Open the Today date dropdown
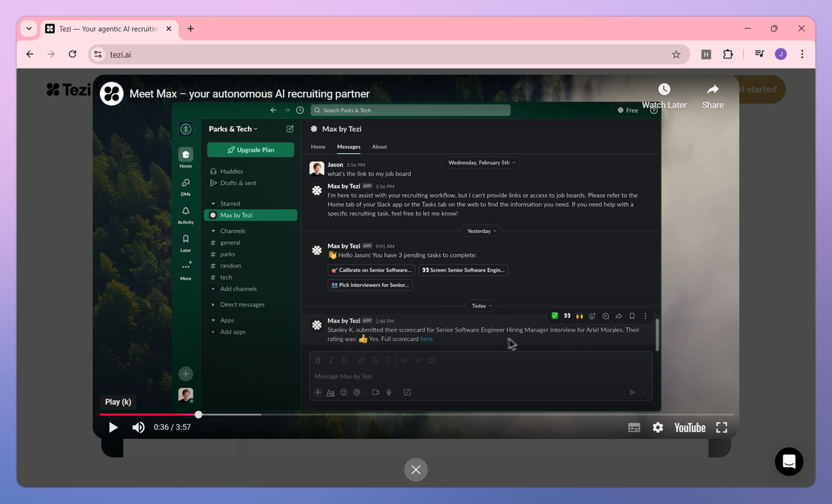This screenshot has width=832, height=504. tap(482, 306)
